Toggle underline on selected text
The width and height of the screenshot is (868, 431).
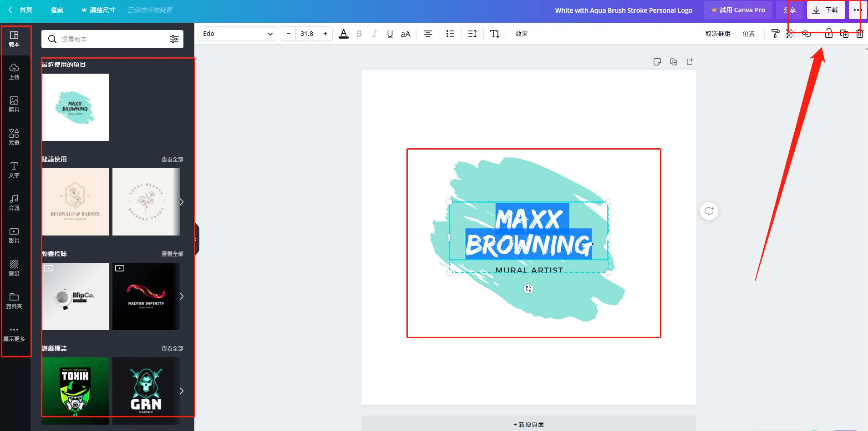(390, 34)
